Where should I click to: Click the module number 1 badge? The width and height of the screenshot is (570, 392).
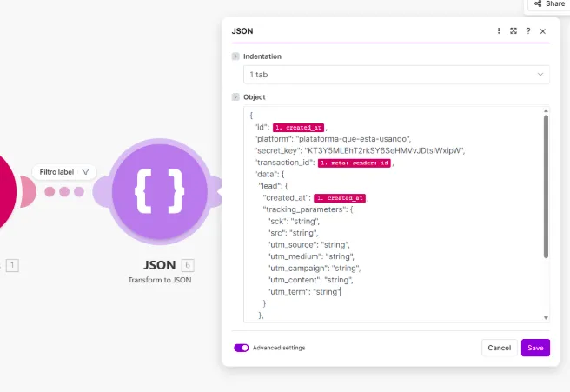tap(12, 265)
